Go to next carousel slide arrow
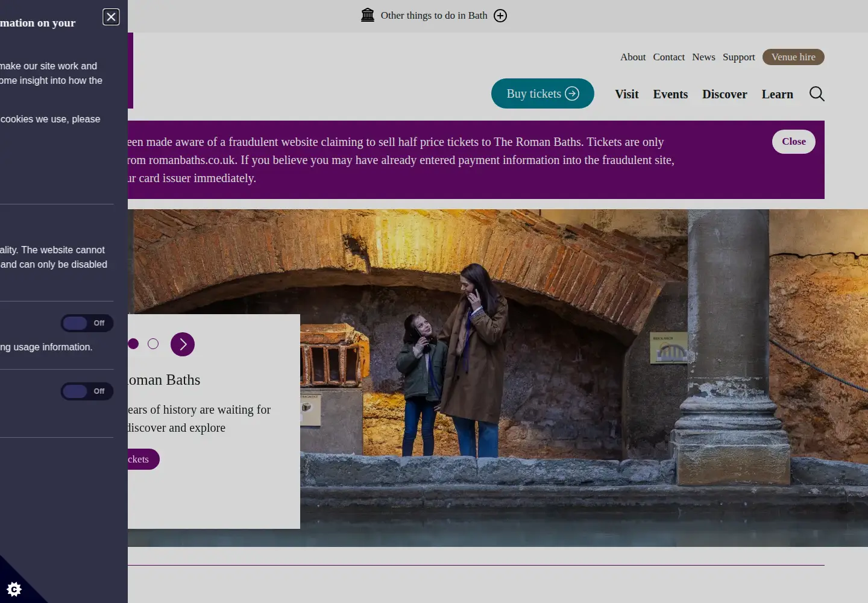The width and height of the screenshot is (868, 603). [183, 344]
